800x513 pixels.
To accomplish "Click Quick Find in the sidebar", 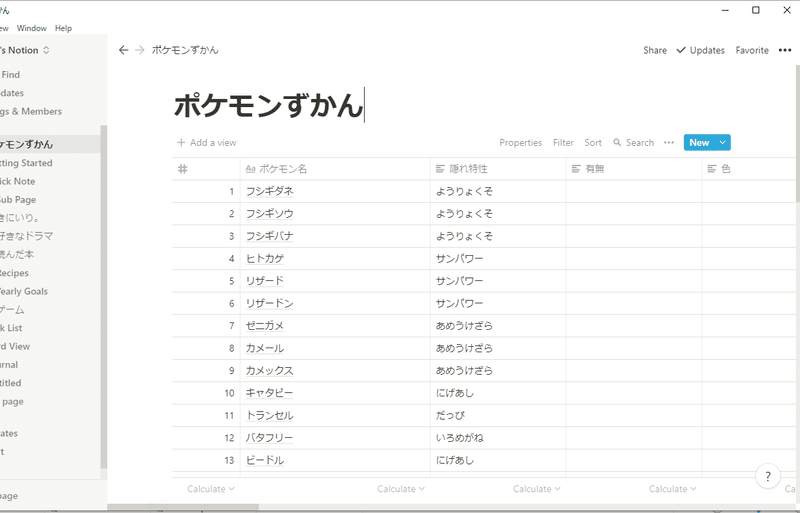I will (x=50, y=75).
